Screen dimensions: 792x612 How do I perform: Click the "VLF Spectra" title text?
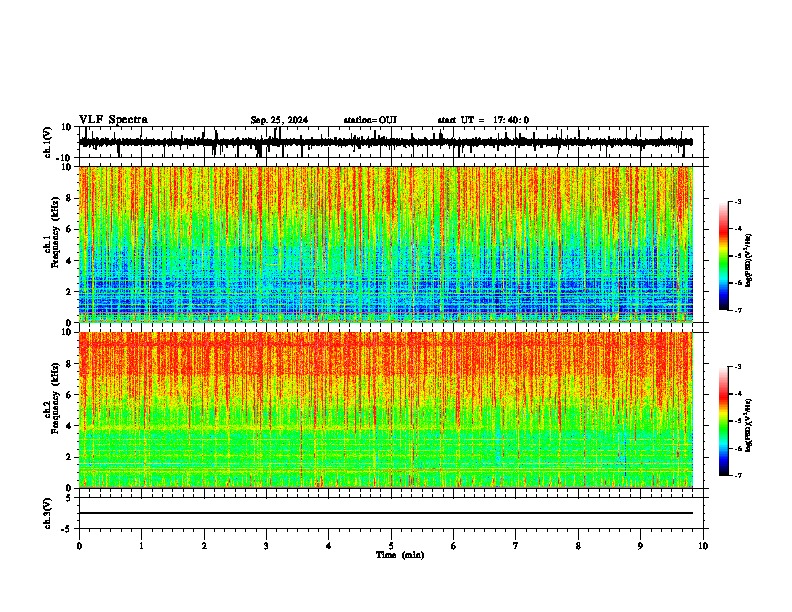113,120
